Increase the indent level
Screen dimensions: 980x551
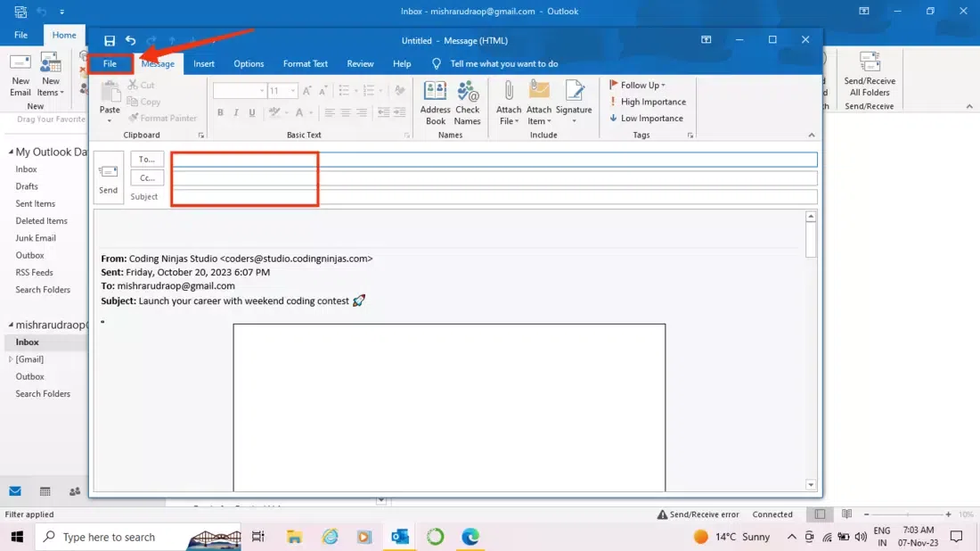click(400, 112)
